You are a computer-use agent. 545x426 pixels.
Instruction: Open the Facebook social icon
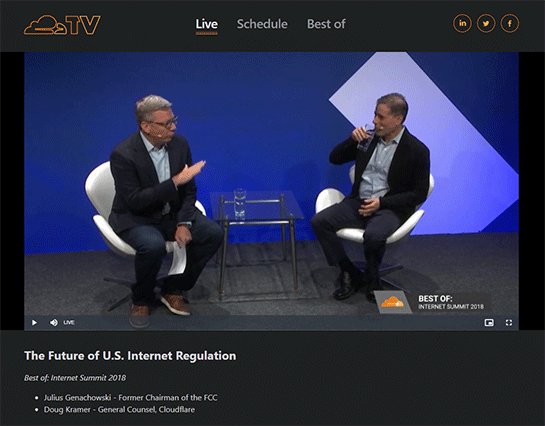click(510, 24)
